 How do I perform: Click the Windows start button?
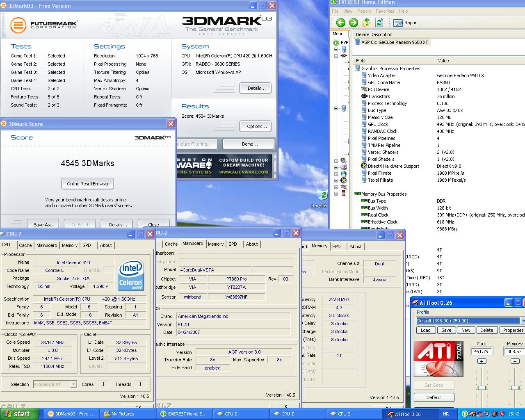[20, 414]
